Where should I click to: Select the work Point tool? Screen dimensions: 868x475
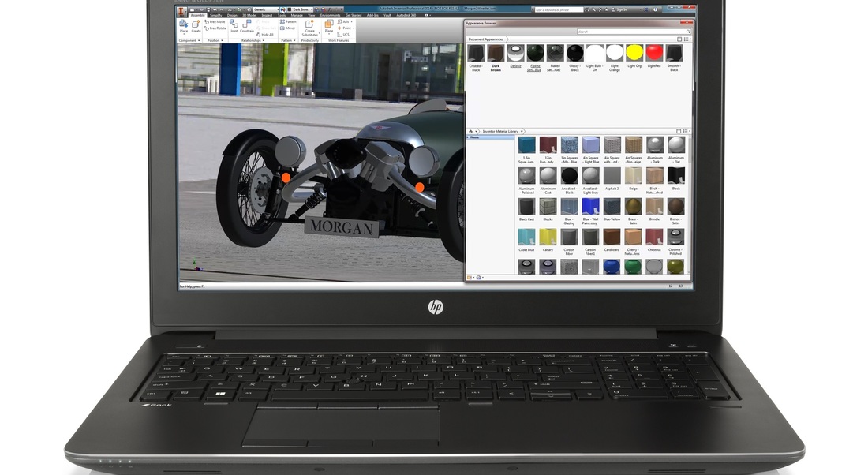(x=345, y=28)
